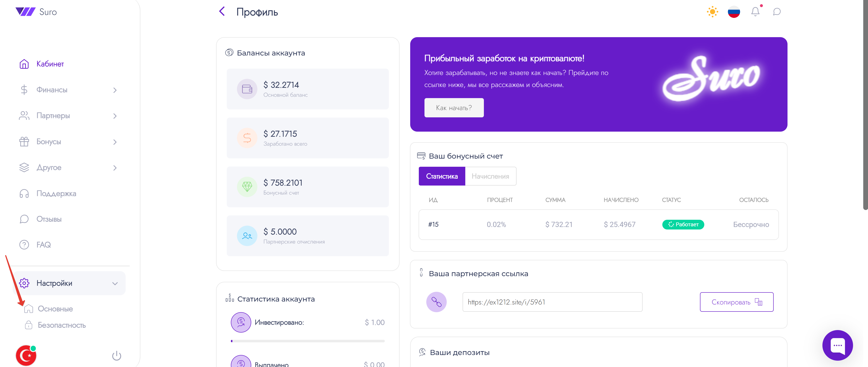
Task: Click the Как начать? button
Action: coord(454,108)
